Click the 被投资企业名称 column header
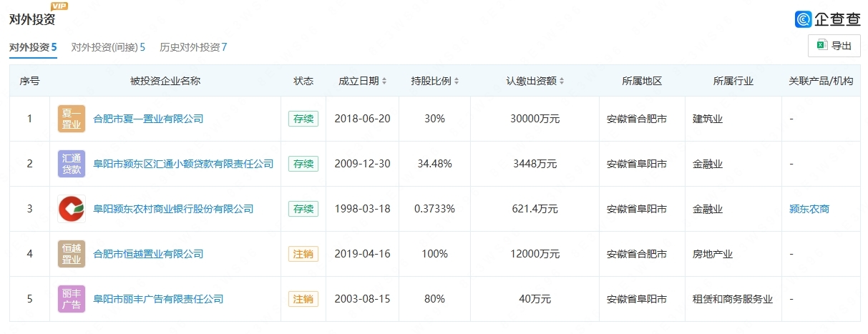868x334 pixels. point(165,81)
